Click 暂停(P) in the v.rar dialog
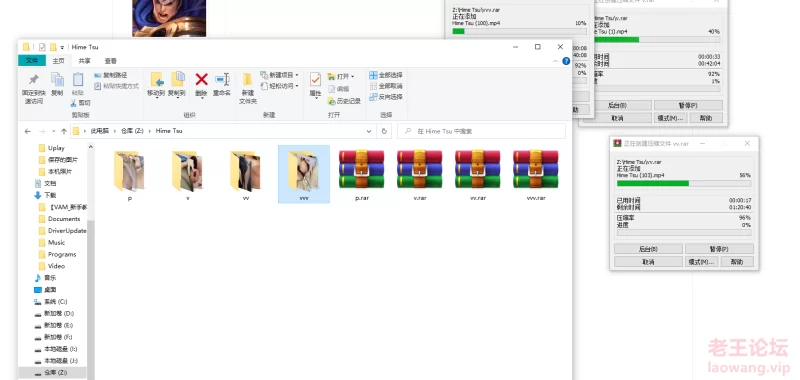Image resolution: width=800 pixels, height=380 pixels. [x=688, y=105]
